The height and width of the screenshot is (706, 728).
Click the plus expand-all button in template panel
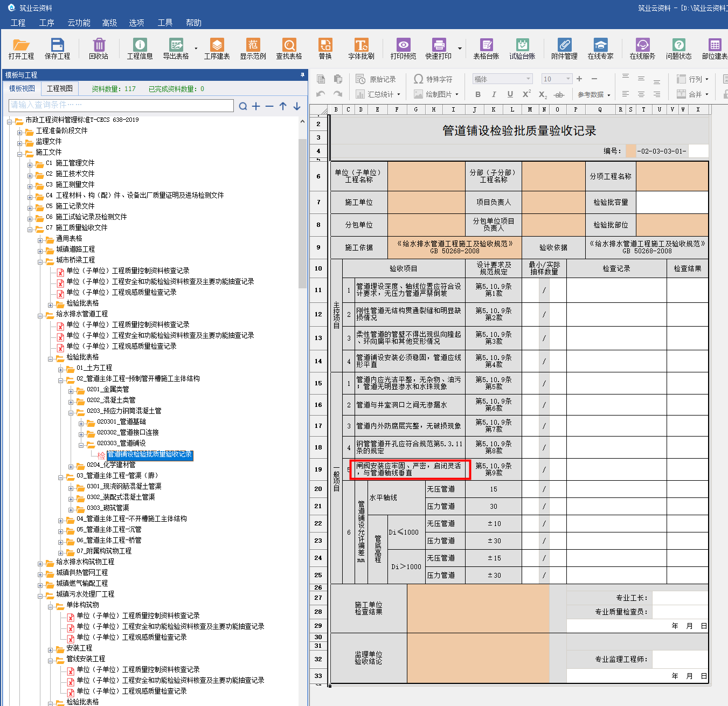256,106
